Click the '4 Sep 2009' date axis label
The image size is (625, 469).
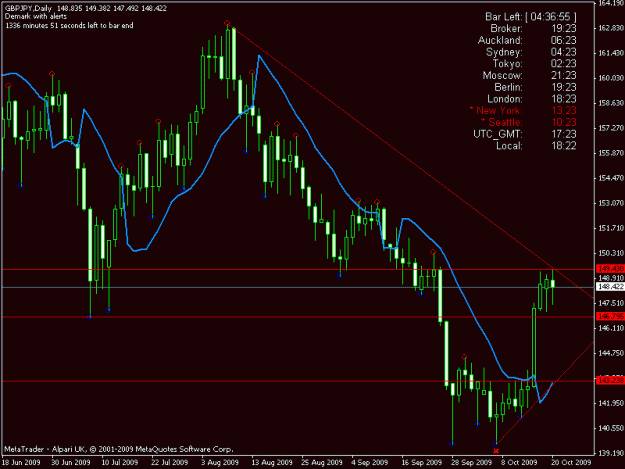369,463
